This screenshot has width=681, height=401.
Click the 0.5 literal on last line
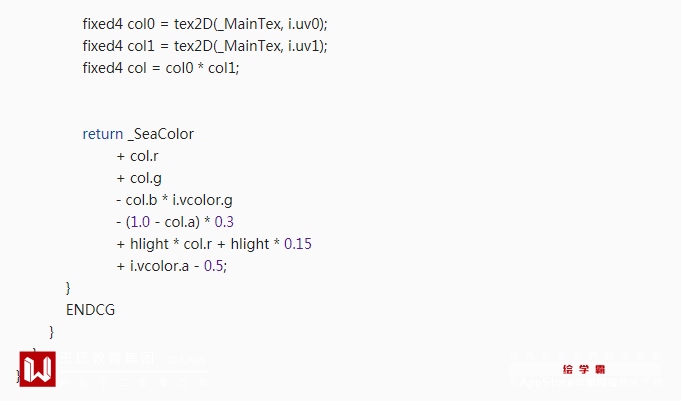[x=213, y=266]
